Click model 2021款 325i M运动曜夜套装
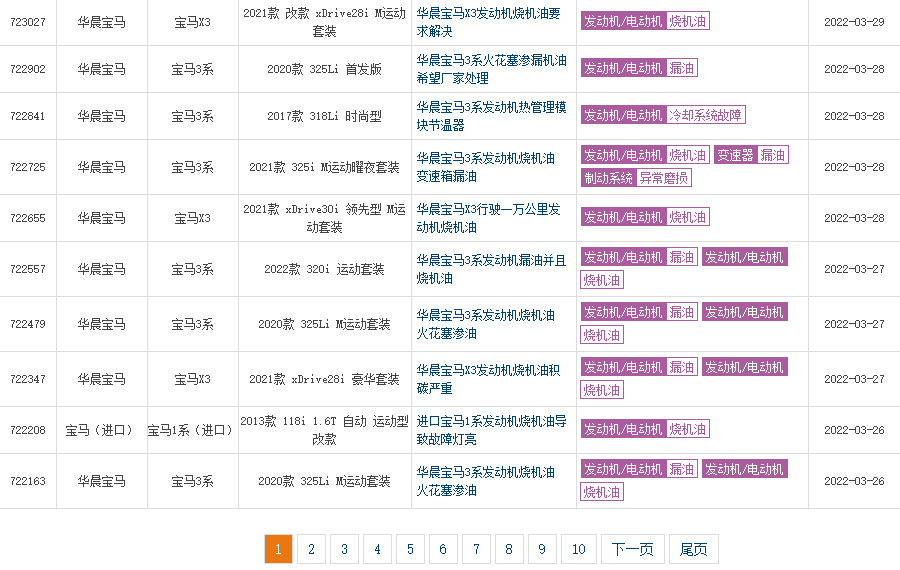900x570 pixels. (x=324, y=168)
